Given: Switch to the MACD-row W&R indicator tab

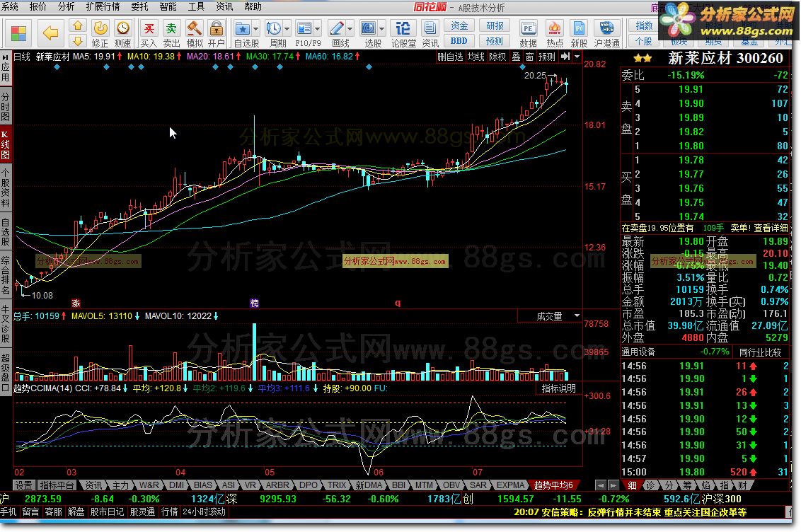Looking at the screenshot, I should [x=149, y=485].
